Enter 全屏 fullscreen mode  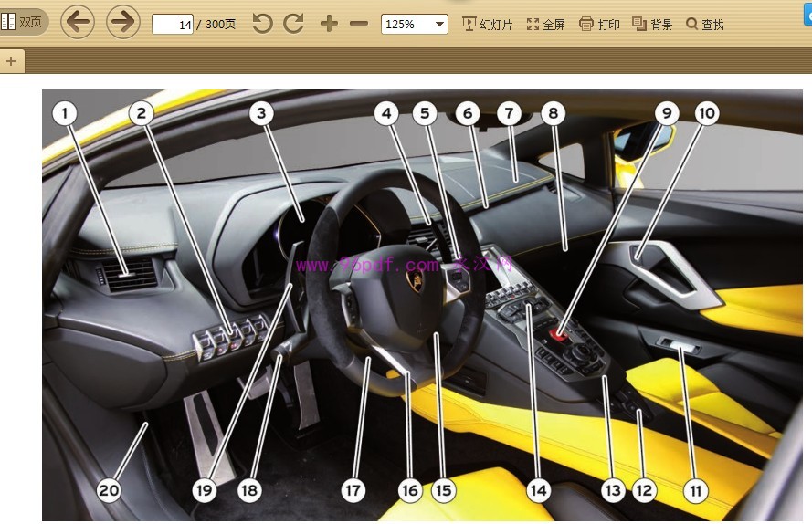tap(545, 25)
